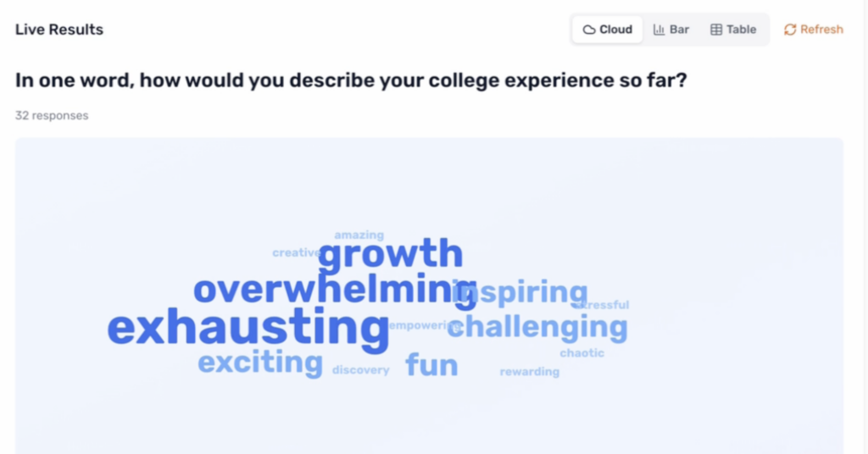
Task: Click the '32 responses' count text
Action: (52, 115)
